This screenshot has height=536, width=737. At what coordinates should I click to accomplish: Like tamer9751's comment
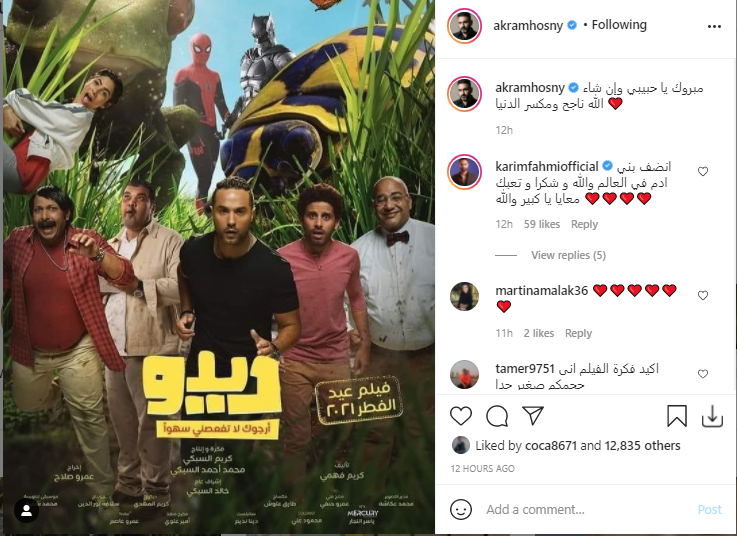click(703, 374)
